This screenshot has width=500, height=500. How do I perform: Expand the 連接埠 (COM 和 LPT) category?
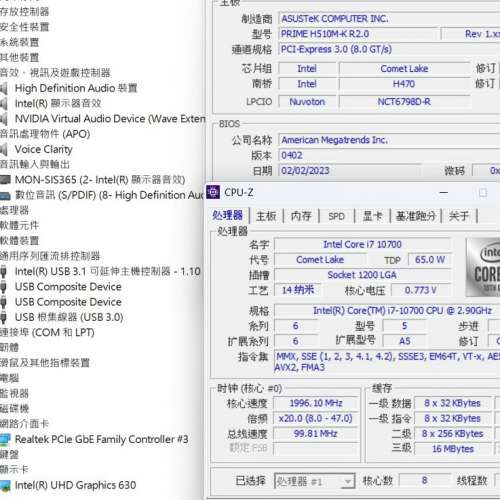coord(47,333)
